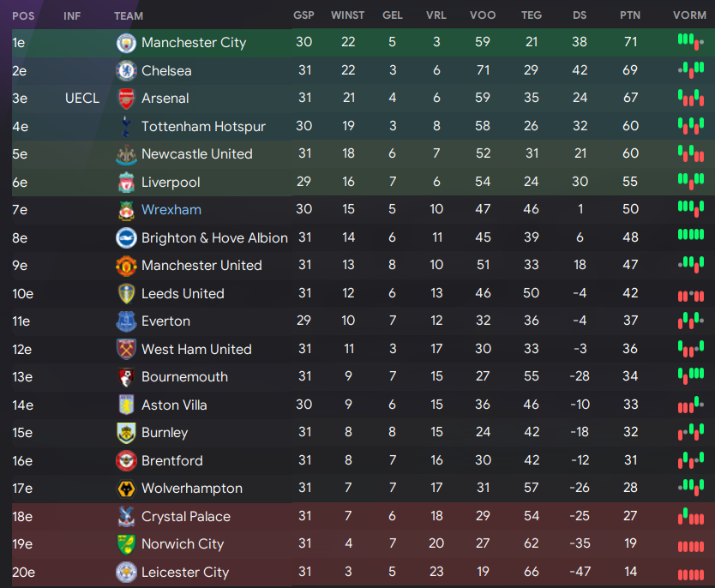Click the Everton club badge
The image size is (715, 588).
(x=126, y=321)
